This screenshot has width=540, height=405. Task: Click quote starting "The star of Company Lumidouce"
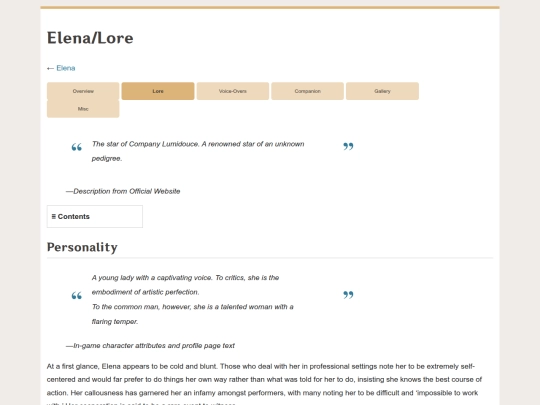(x=198, y=151)
